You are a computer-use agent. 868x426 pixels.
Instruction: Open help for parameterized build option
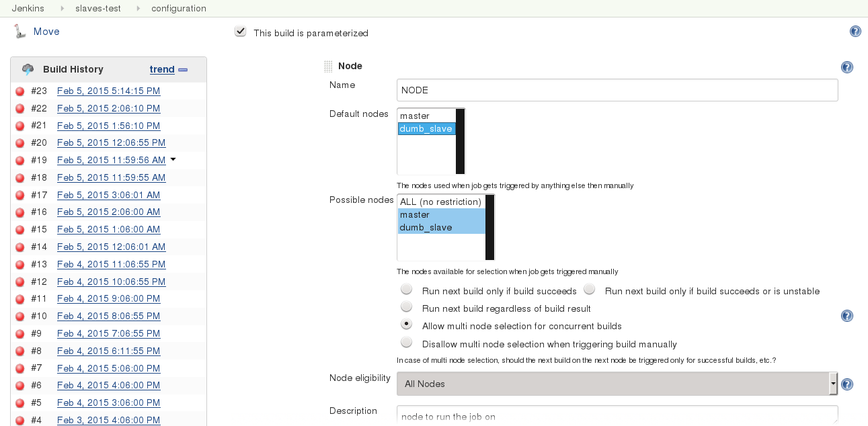point(855,32)
